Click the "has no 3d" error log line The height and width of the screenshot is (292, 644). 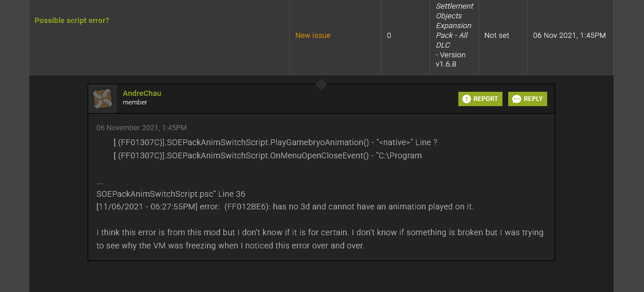click(x=285, y=207)
